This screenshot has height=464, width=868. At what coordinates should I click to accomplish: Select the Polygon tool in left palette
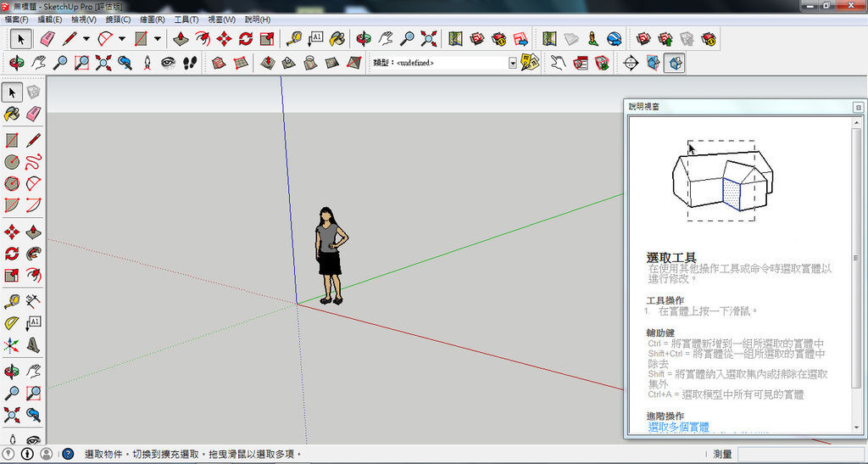pos(12,183)
